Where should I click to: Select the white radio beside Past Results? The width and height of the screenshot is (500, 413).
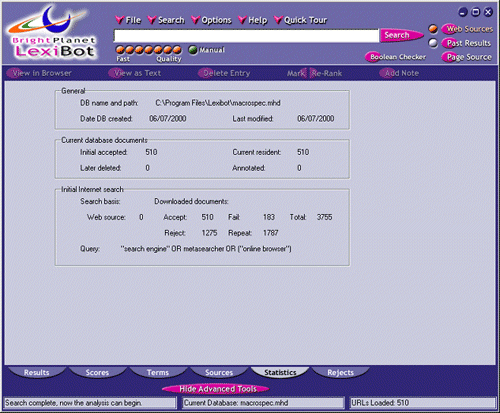tap(433, 43)
